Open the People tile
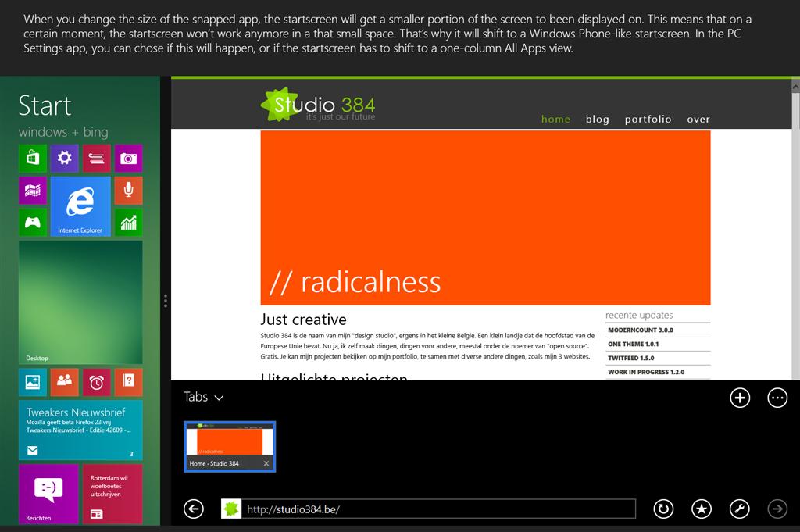 (64, 382)
